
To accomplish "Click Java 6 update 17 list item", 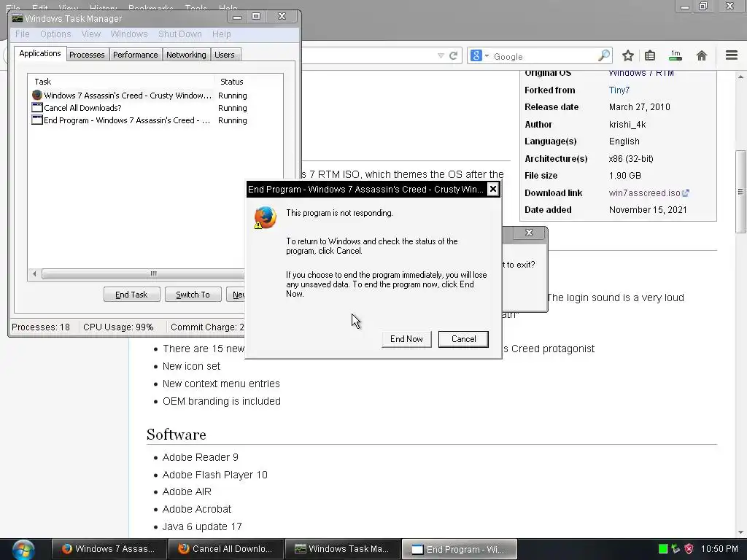I will coord(202,526).
